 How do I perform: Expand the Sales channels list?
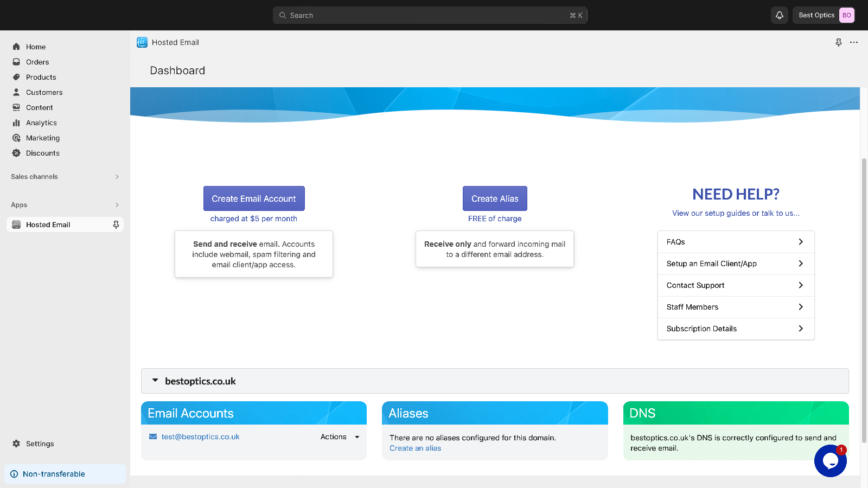coord(117,177)
